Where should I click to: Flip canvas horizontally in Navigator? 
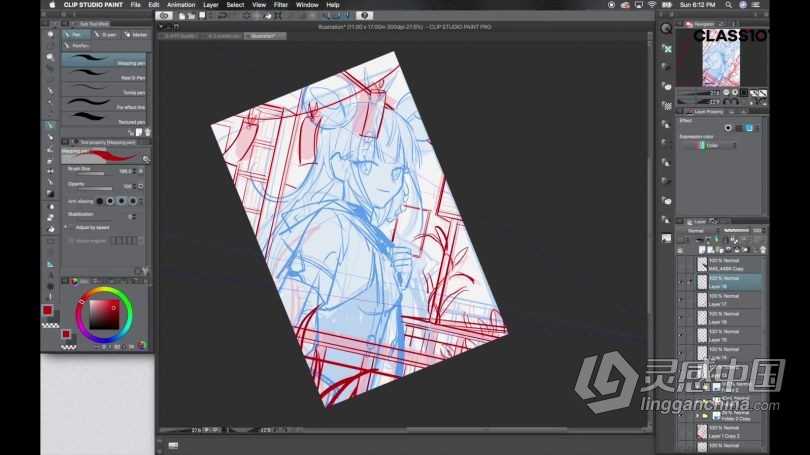tap(754, 102)
